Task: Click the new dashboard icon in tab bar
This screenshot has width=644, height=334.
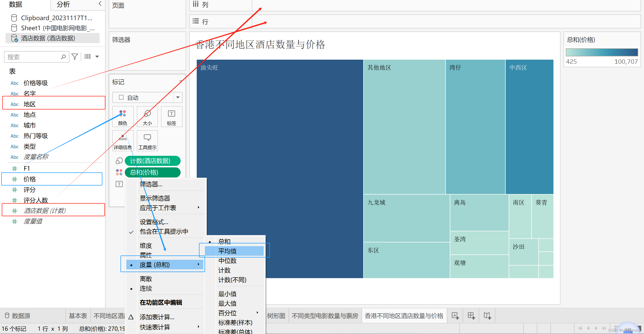Action: pos(471,316)
